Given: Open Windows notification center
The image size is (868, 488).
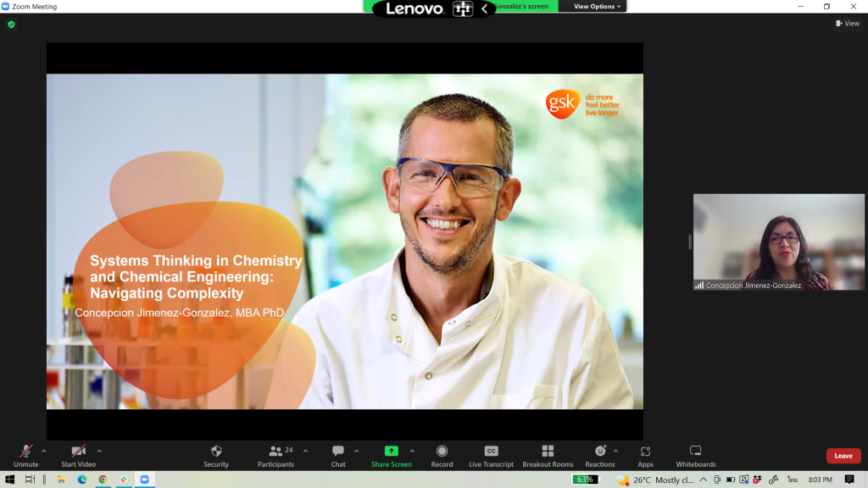Looking at the screenshot, I should (x=849, y=480).
